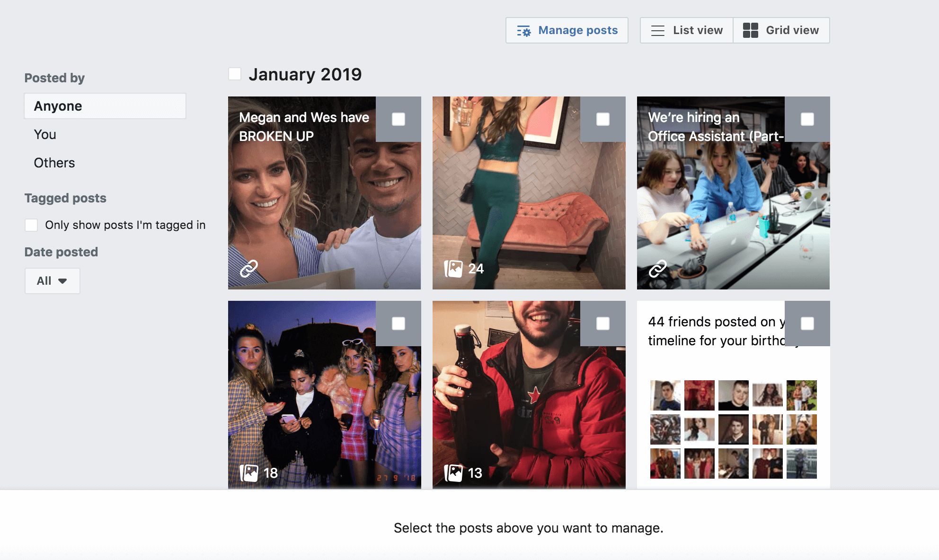Image resolution: width=939 pixels, height=560 pixels.
Task: Click photo album icon beside 24
Action: pos(453,269)
